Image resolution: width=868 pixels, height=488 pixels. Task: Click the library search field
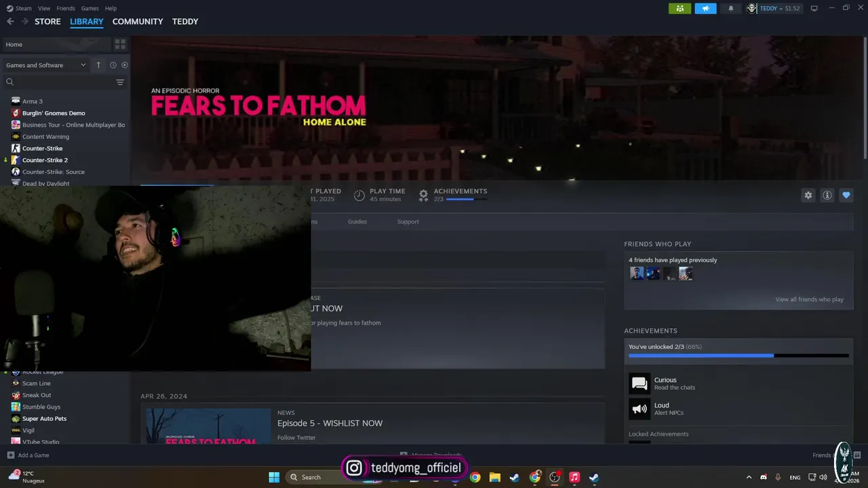(59, 82)
